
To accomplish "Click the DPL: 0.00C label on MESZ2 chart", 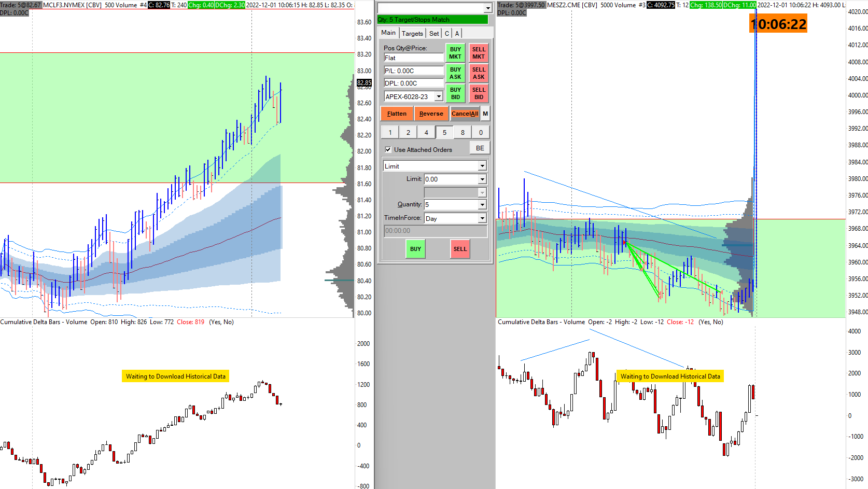I will [x=512, y=13].
